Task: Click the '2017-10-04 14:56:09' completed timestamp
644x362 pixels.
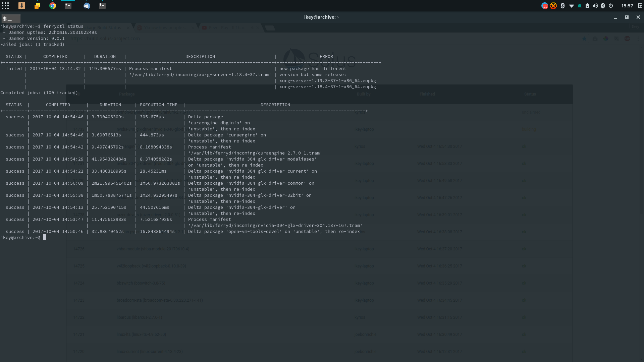Action: click(58, 183)
